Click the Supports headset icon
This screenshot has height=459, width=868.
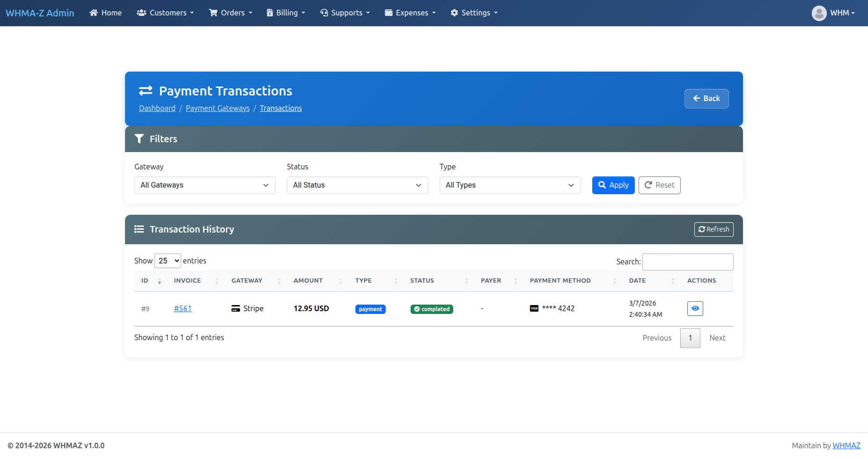(x=324, y=13)
